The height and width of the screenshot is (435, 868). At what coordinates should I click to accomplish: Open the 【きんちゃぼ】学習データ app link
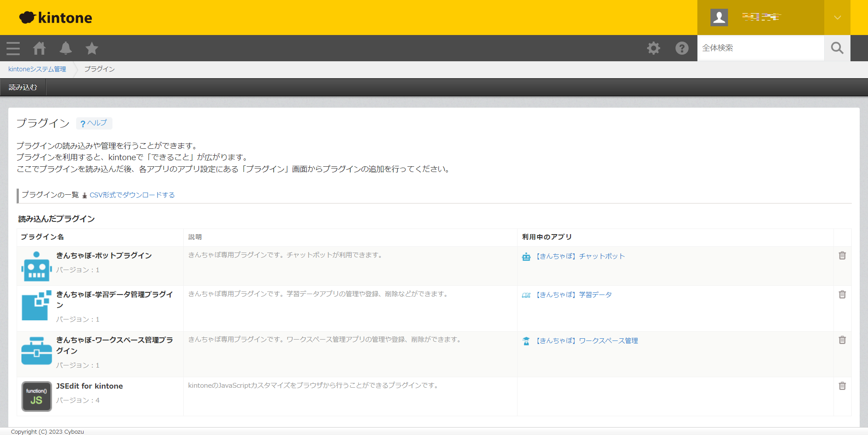574,295
